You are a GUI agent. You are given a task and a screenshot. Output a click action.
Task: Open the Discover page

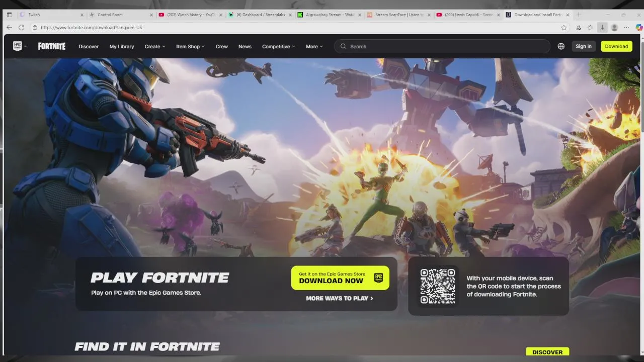(x=89, y=46)
